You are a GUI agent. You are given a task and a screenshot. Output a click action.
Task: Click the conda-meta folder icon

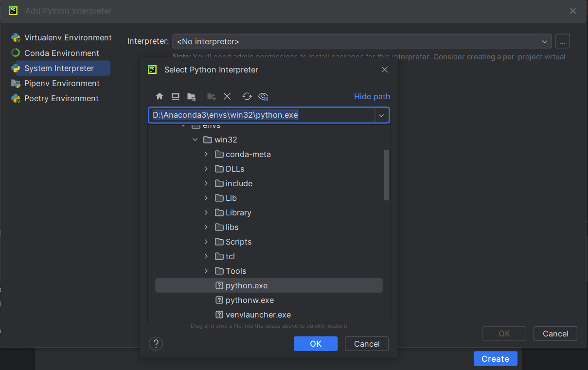[219, 154]
